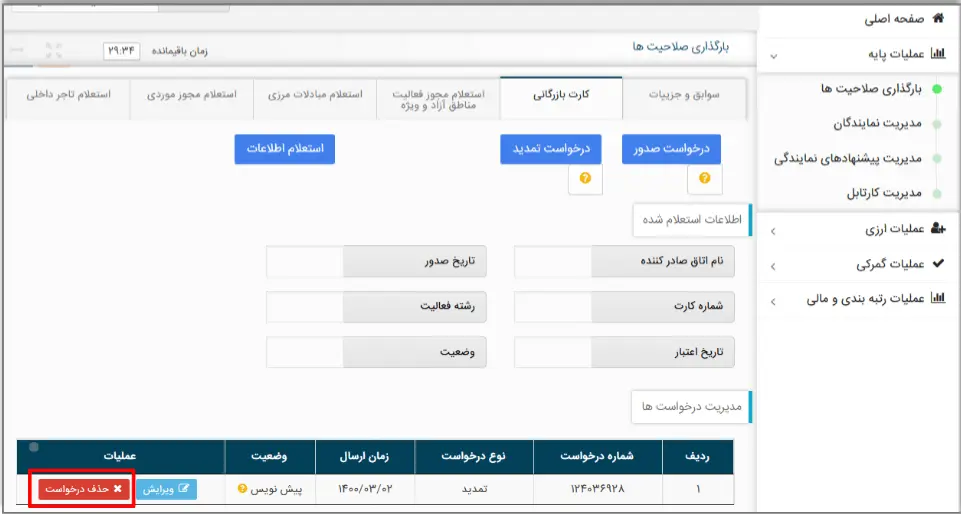Image resolution: width=961 pixels, height=514 pixels.
Task: Switch to کارت بازرگانی tab
Action: tap(561, 98)
